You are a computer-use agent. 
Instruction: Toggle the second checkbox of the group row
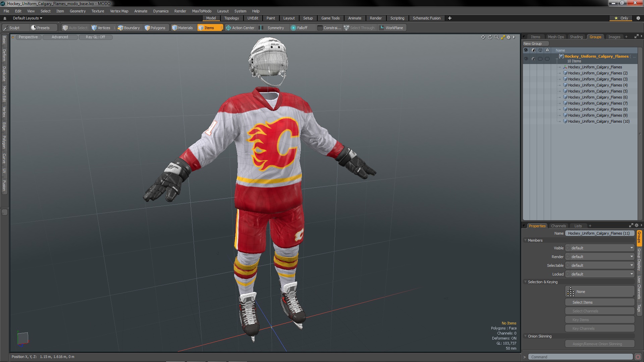pyautogui.click(x=547, y=59)
